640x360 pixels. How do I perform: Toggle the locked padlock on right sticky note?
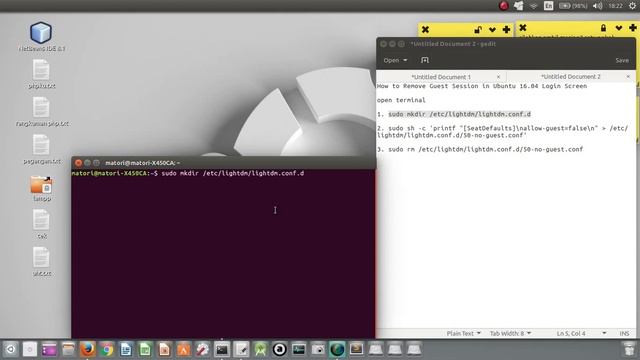(x=603, y=28)
